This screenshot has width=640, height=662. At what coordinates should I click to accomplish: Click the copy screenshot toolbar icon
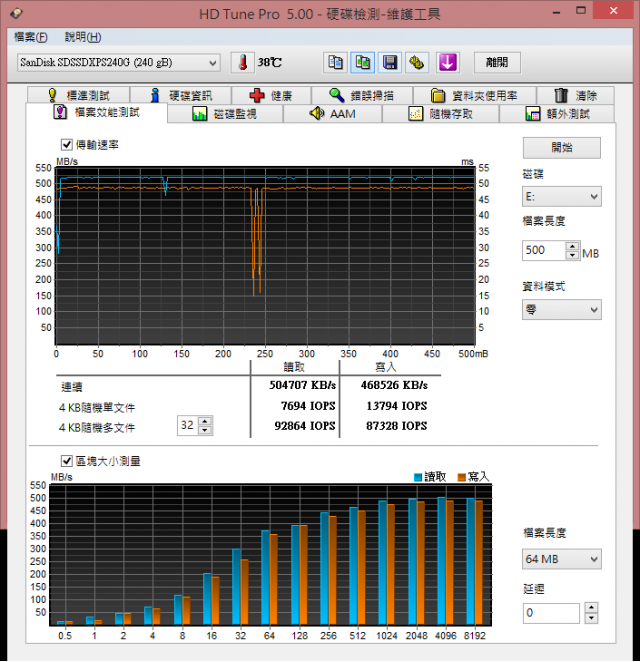pos(362,63)
